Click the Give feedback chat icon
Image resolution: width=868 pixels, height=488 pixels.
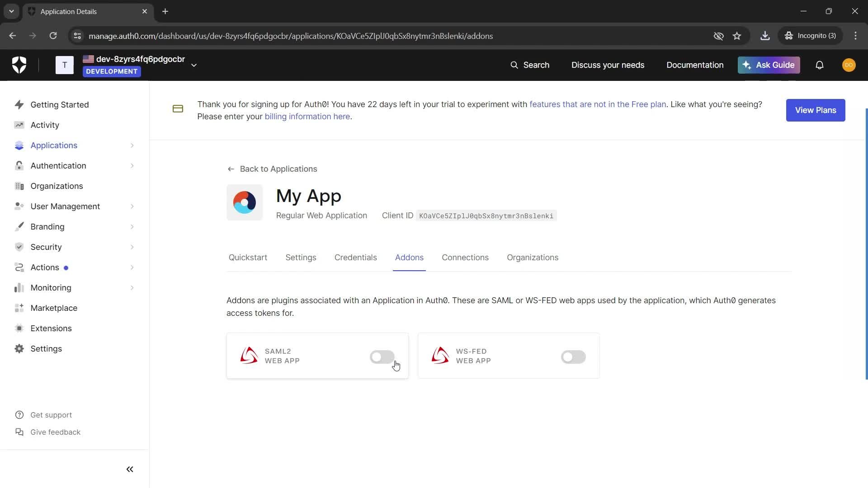point(19,432)
